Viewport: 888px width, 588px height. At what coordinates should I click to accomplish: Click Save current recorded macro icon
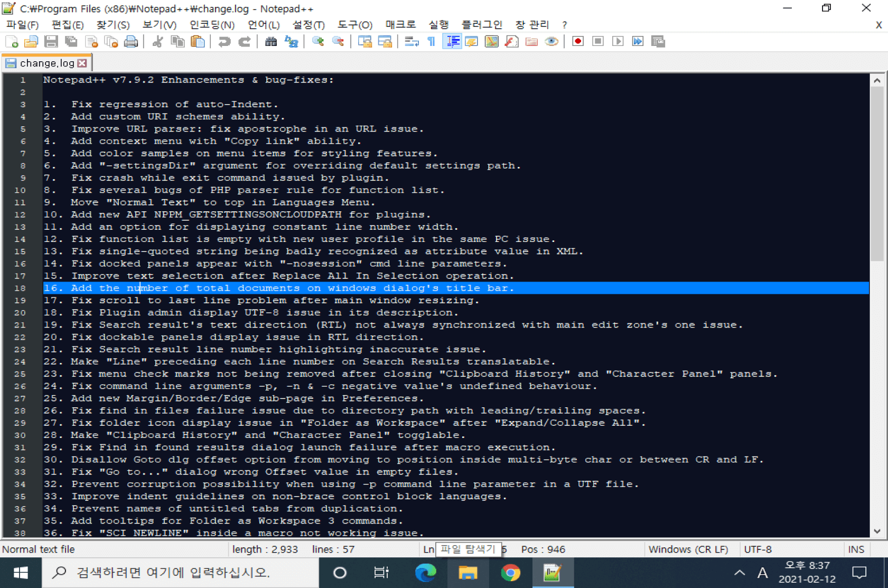pos(658,42)
